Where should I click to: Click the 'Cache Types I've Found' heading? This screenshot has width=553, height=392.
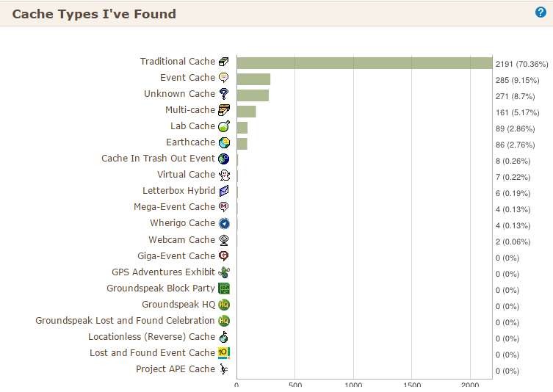point(94,14)
